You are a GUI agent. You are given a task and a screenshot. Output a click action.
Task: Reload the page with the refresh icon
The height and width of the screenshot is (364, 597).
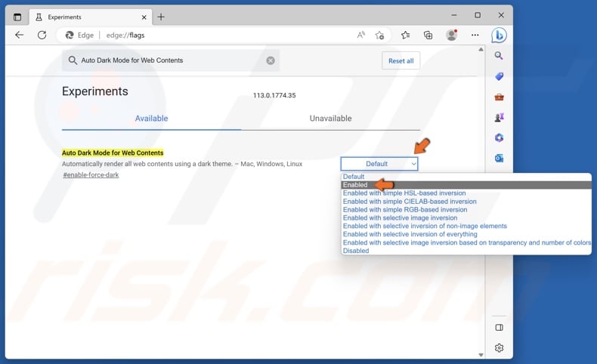42,35
